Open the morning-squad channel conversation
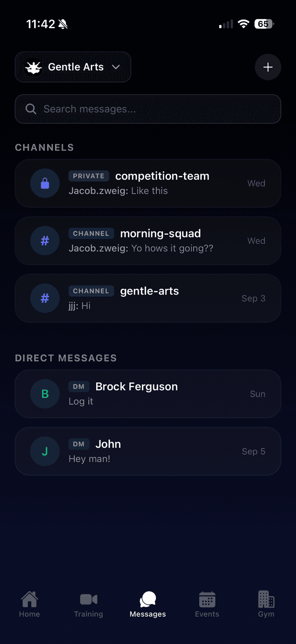Screen dimensions: 296x644 [160, 234]
